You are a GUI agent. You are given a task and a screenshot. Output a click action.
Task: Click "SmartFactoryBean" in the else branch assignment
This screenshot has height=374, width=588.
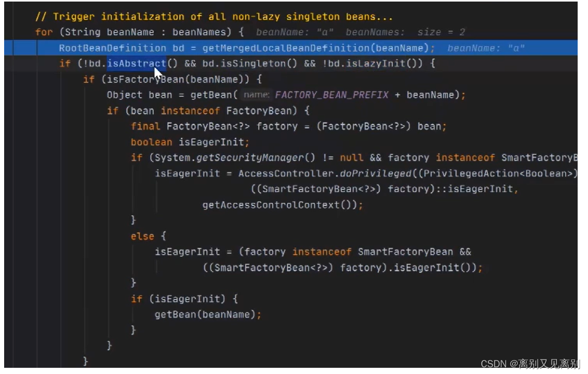click(405, 252)
